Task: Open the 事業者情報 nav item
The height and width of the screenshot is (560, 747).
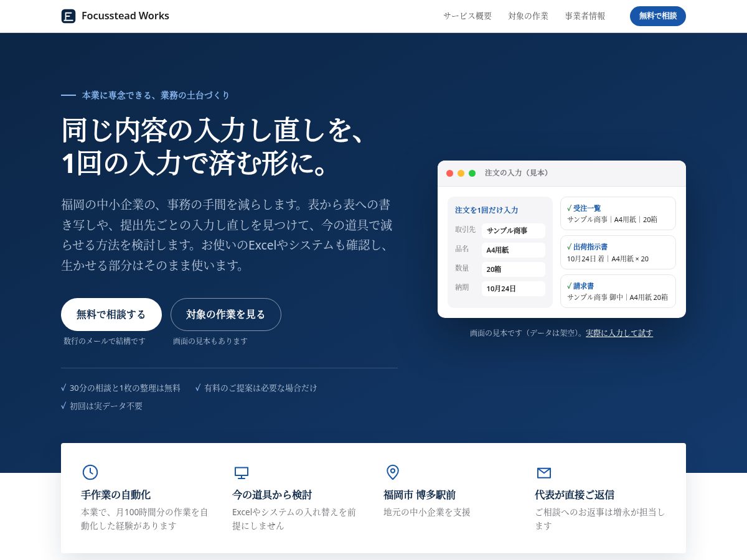Action: click(585, 16)
